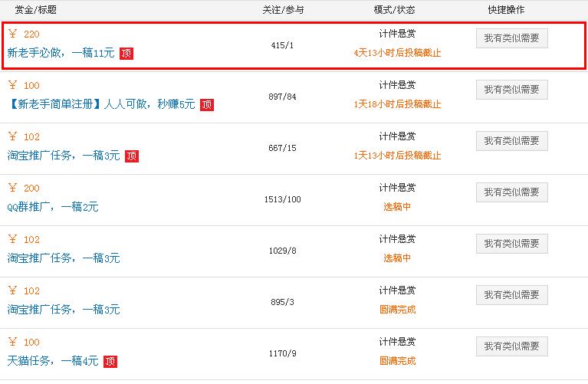Click the 赏金/标题 column header

point(35,10)
